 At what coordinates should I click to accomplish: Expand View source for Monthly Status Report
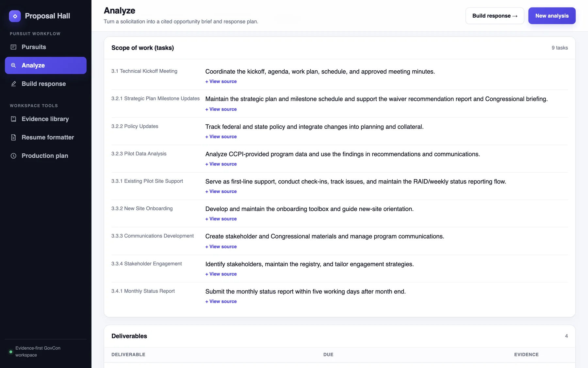[221, 302]
